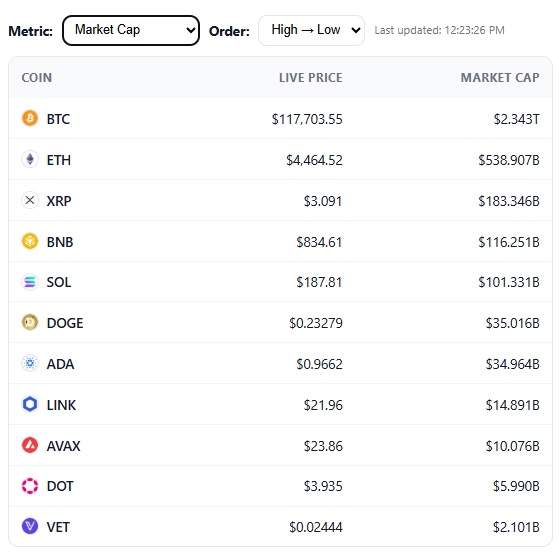Click the Dogecoin DOGE coin icon
Screen dimensions: 559x554
[30, 323]
